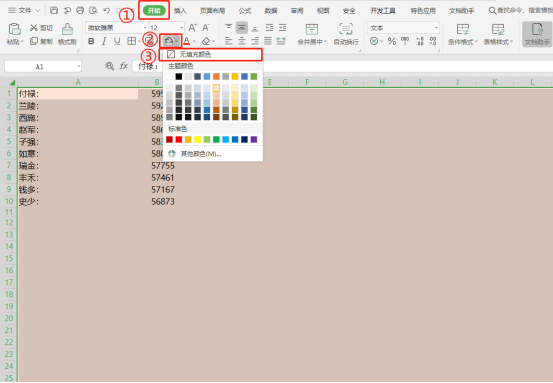The height and width of the screenshot is (383, 553).
Task: Toggle underline formatting
Action: point(117,41)
